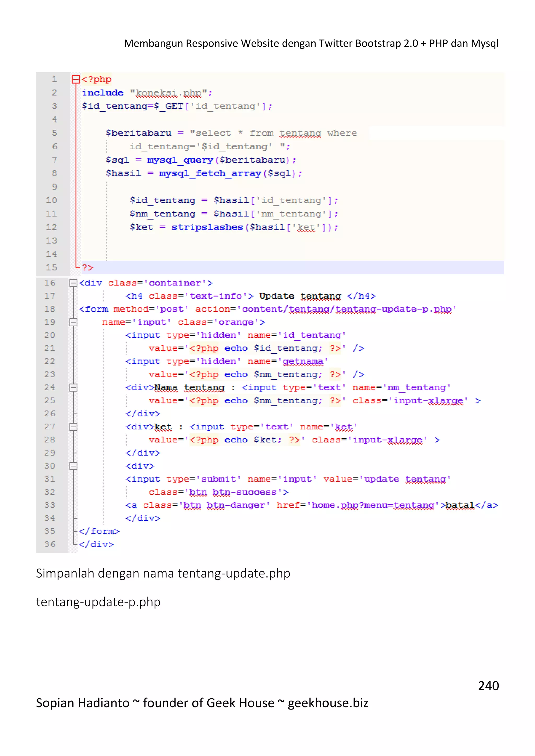
Task: Click the $beritabaru select query line
Action: pos(231,133)
